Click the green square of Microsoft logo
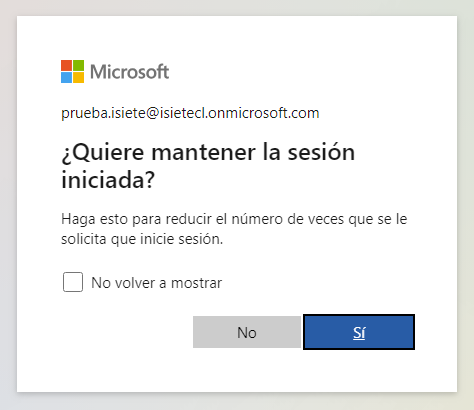This screenshot has height=410, width=474. pos(78,66)
